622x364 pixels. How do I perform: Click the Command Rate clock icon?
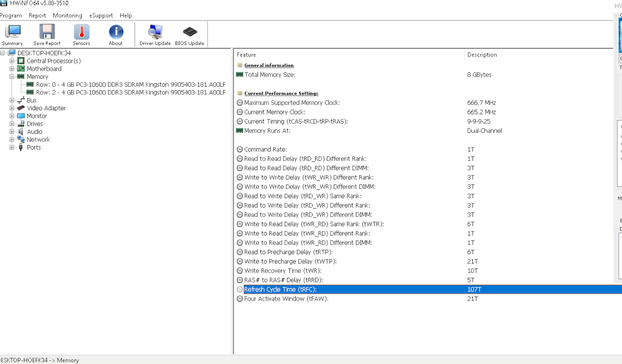tap(240, 149)
